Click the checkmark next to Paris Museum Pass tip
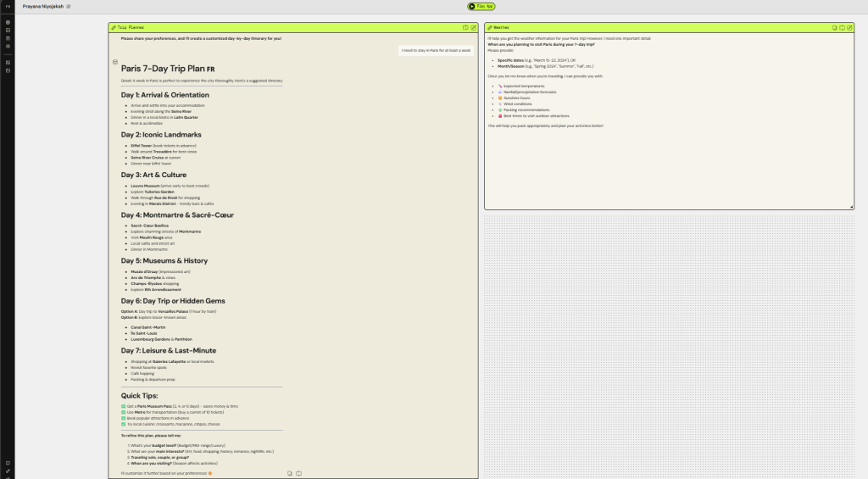868x479 pixels. [123, 406]
